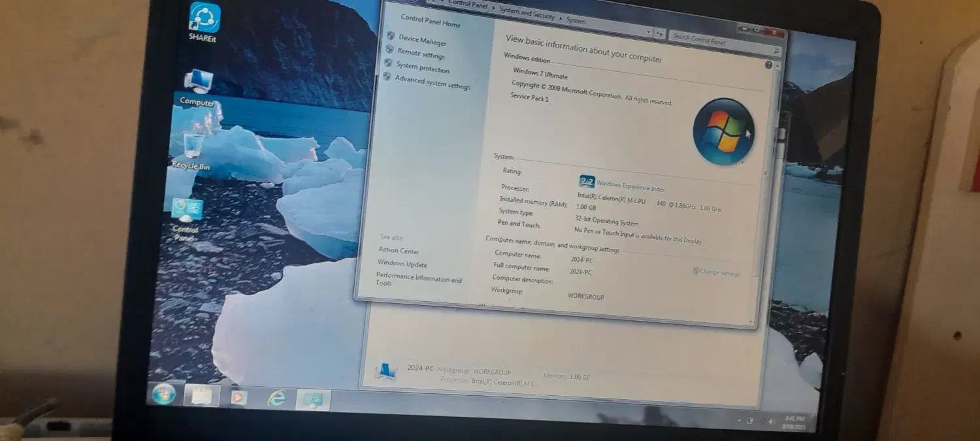Open Remote settings link
The image size is (980, 441).
[x=421, y=54]
